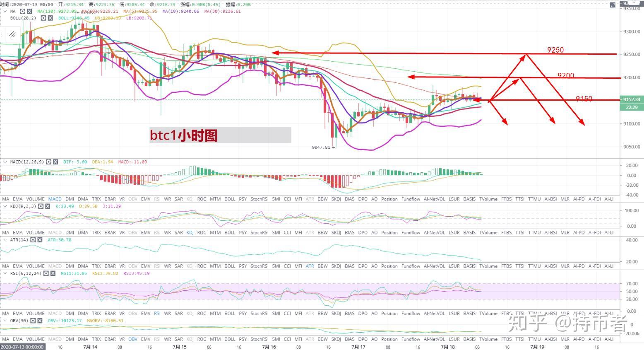Select CCI tab under the RSI panel
Screen dimensions: 644x350
pos(287,314)
